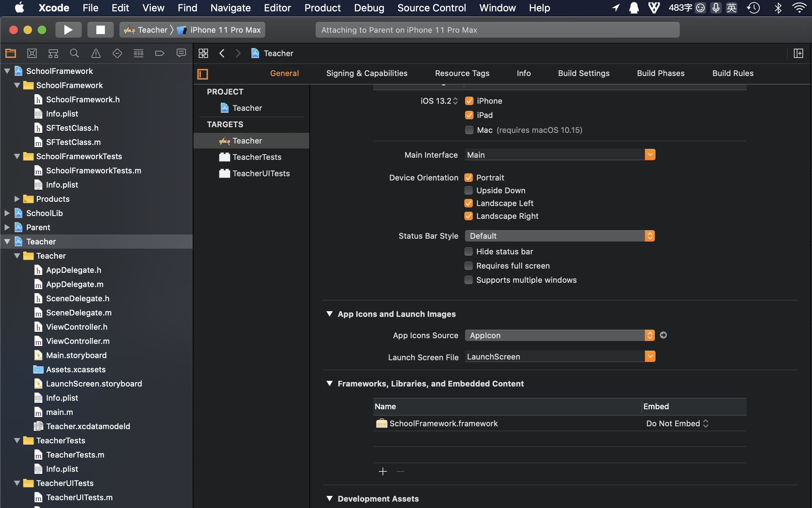Enable the Mac device checkbox

(469, 130)
